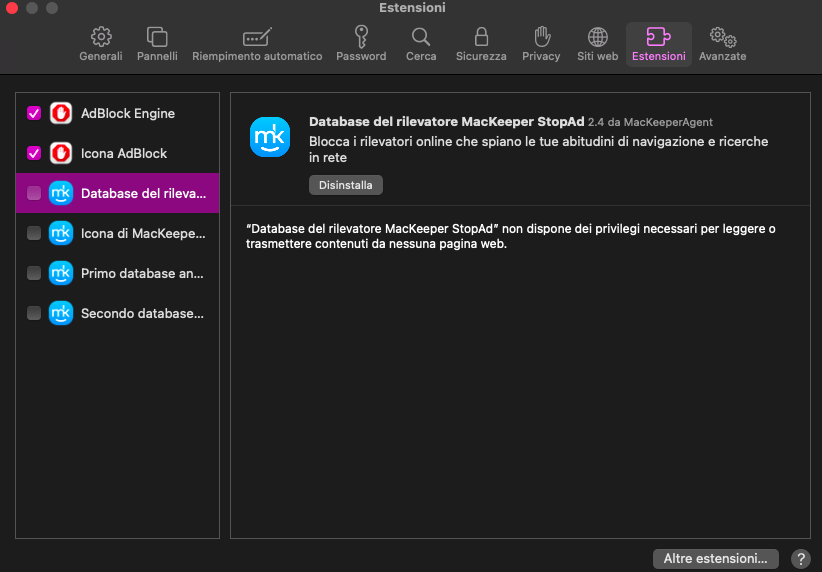Select the Database del rileva... row

[x=117, y=193]
